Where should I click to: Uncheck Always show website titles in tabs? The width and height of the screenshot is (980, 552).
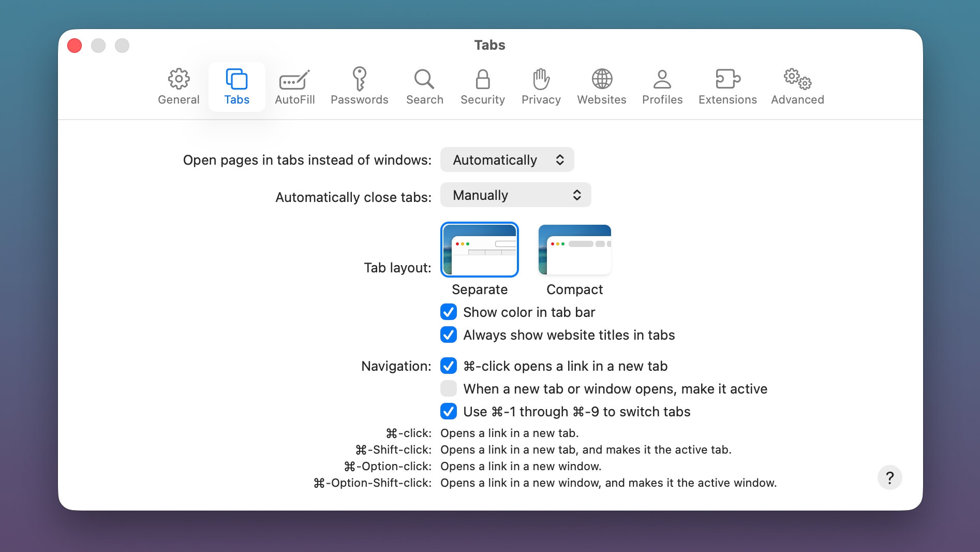pos(448,335)
